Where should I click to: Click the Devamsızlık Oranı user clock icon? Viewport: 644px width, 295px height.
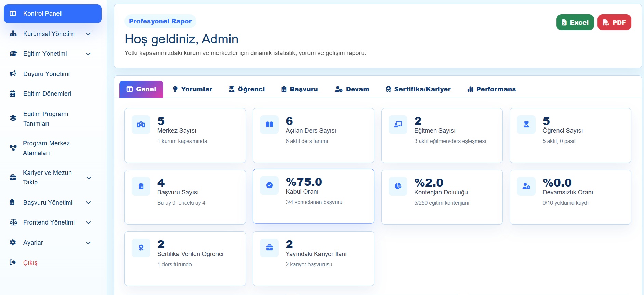click(x=526, y=186)
